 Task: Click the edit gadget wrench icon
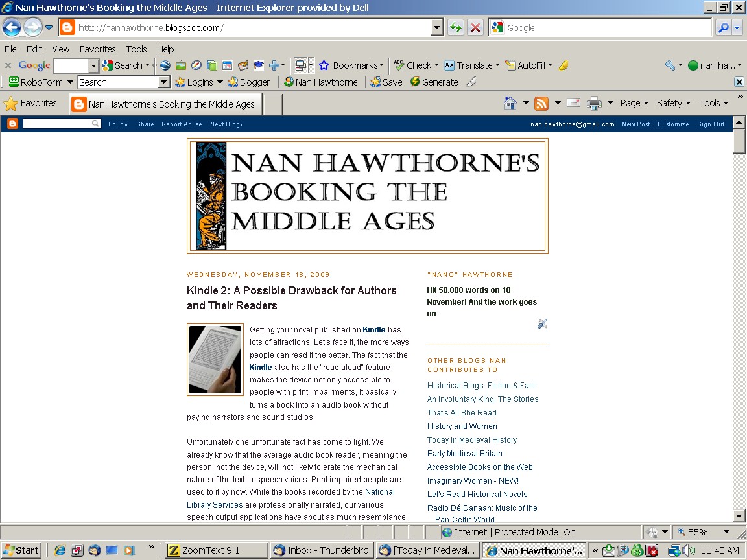pos(542,324)
